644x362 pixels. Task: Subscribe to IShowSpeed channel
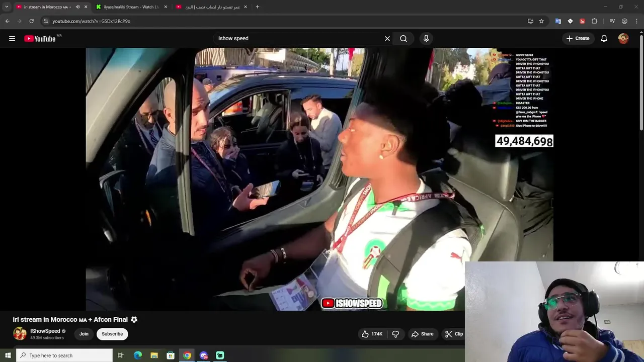[x=112, y=334]
